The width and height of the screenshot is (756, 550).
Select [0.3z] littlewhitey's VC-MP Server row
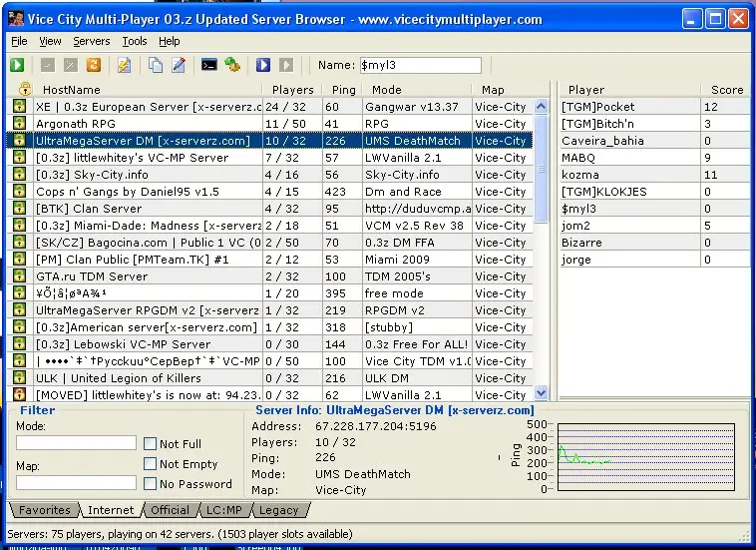[270, 158]
